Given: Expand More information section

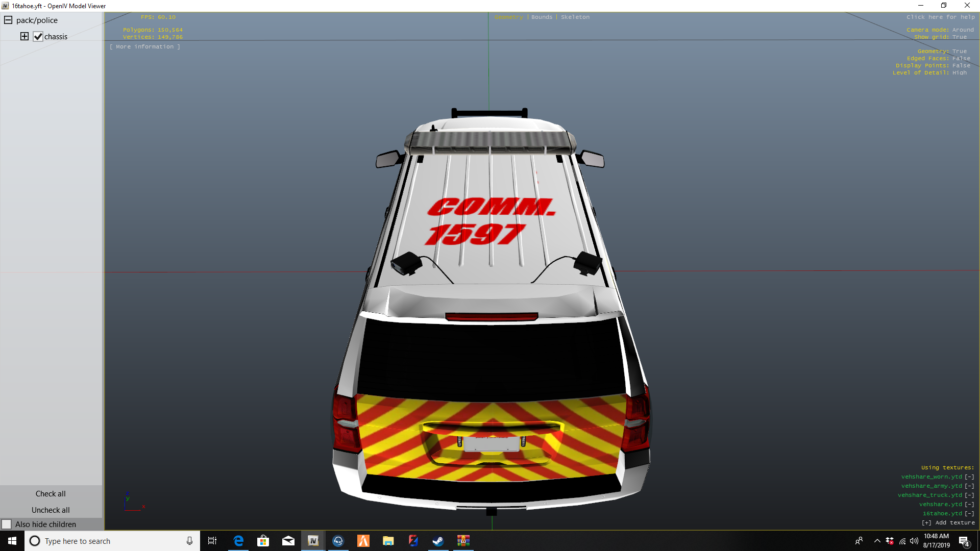Looking at the screenshot, I should pyautogui.click(x=145, y=46).
